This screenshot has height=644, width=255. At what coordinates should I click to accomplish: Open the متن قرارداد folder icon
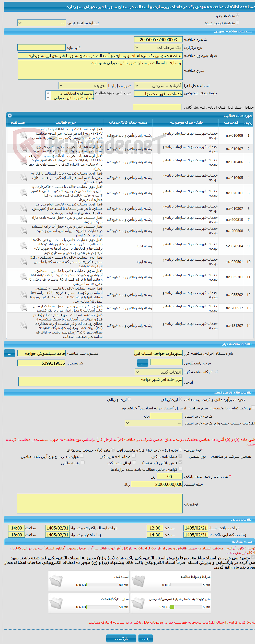point(138,603)
